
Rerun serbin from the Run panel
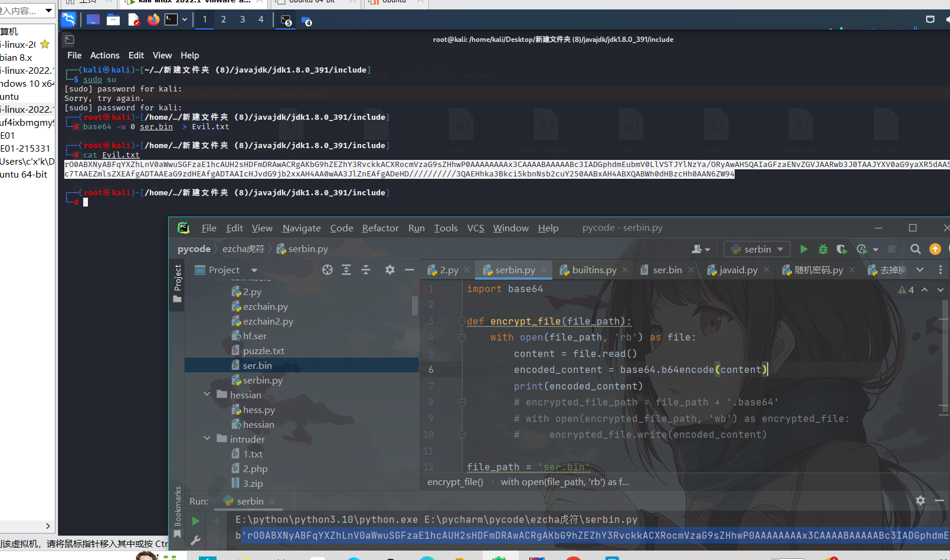tap(195, 521)
